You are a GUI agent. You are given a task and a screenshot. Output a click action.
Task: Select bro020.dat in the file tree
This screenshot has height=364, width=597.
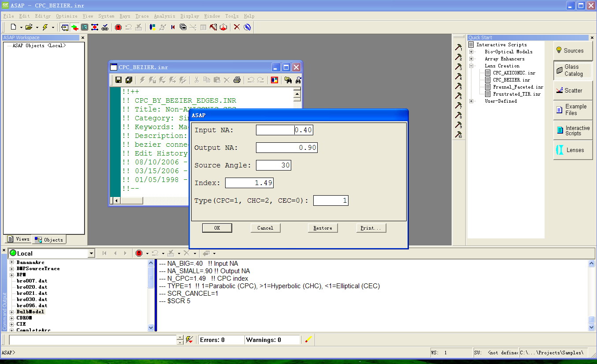(x=32, y=287)
